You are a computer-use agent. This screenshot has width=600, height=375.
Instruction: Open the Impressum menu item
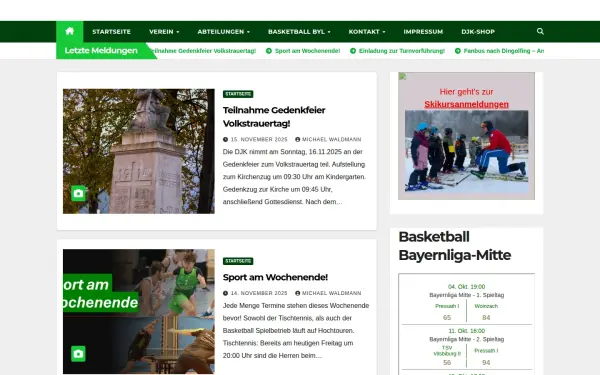423,32
